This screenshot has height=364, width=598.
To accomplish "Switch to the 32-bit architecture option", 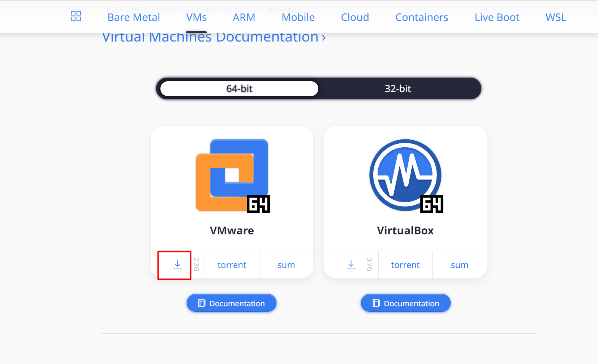I will (x=397, y=88).
